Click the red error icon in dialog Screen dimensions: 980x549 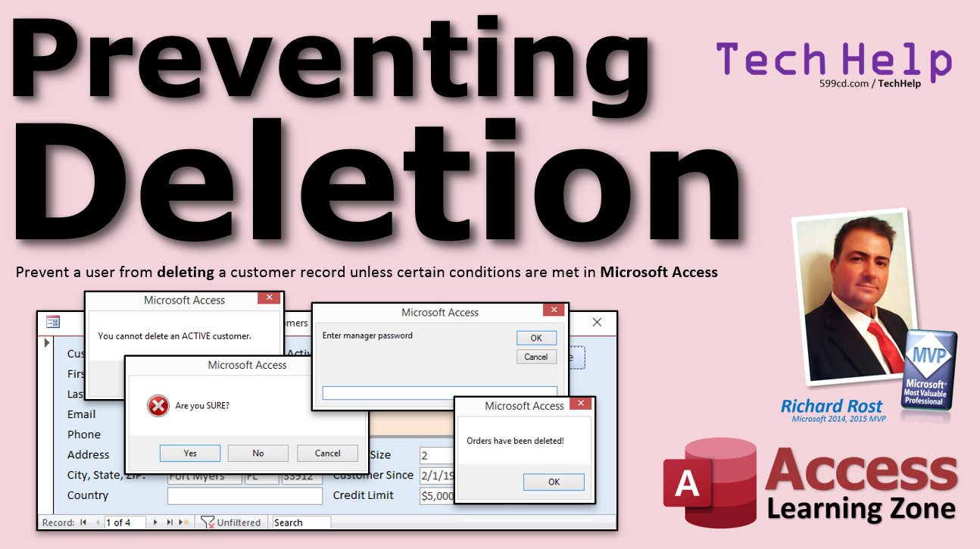click(x=158, y=406)
